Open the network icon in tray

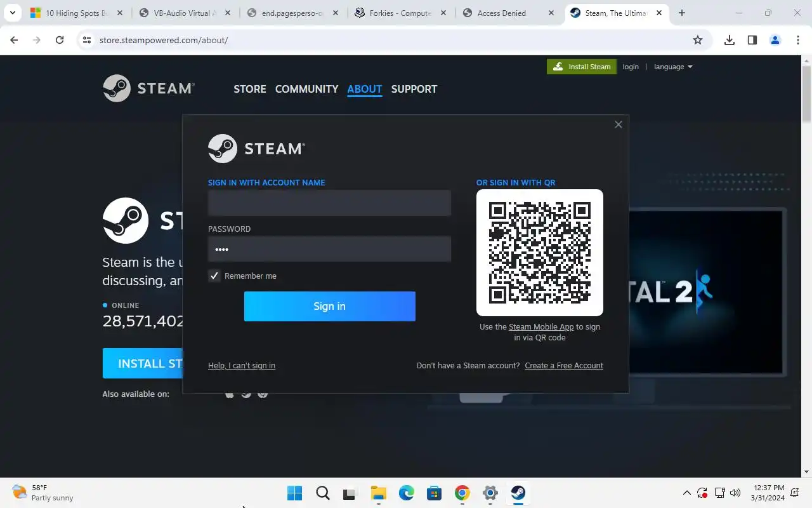[719, 493]
